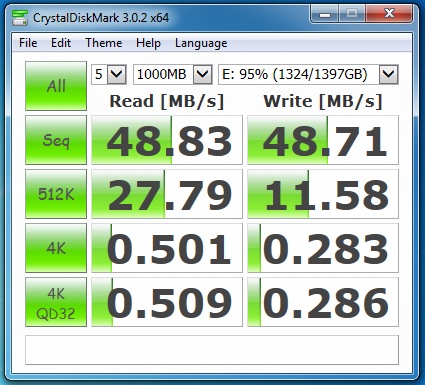Open the Edit menu
The width and height of the screenshot is (425, 385).
tap(61, 43)
